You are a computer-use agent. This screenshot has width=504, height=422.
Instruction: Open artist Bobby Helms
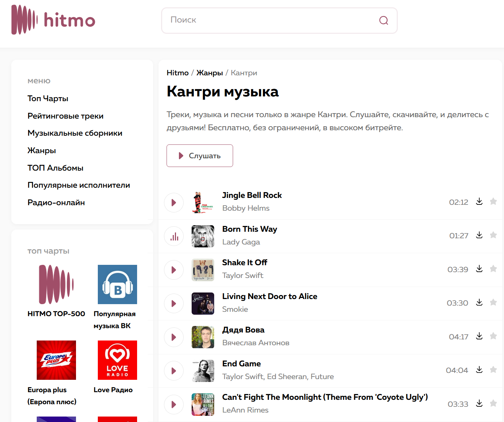point(246,208)
